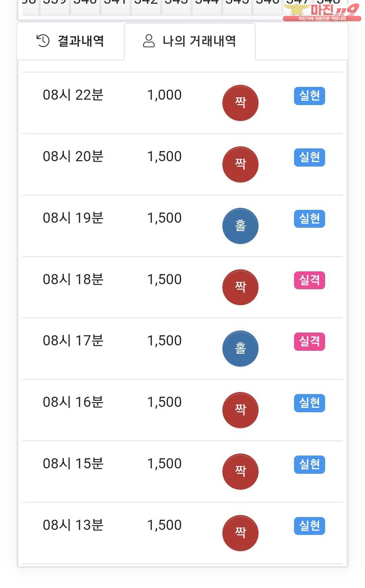Click the red 짝 circle at 08시 16분
The width and height of the screenshot is (365, 588).
(x=240, y=410)
